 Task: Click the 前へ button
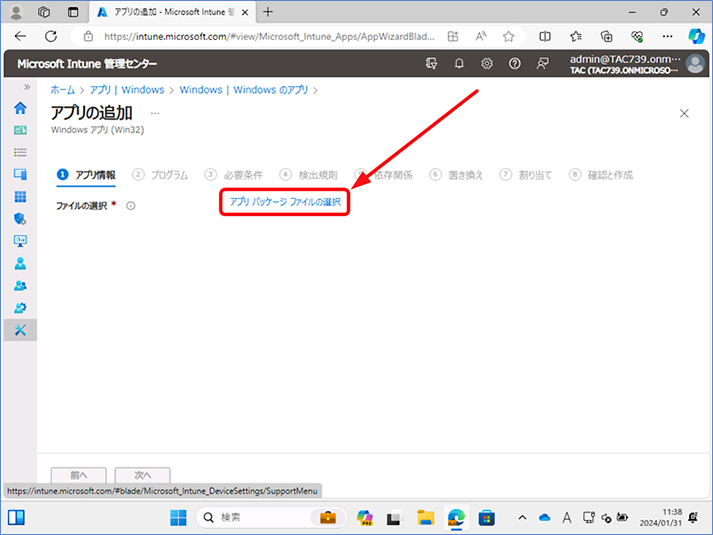79,475
